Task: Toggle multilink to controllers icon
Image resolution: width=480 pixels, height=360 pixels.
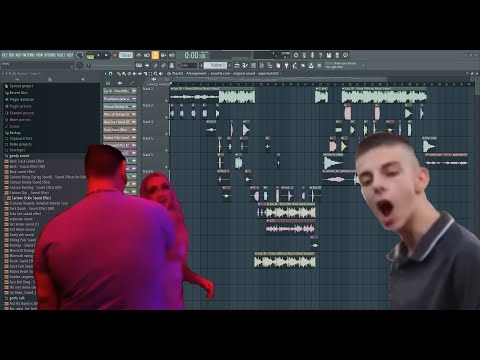Action: [172, 65]
